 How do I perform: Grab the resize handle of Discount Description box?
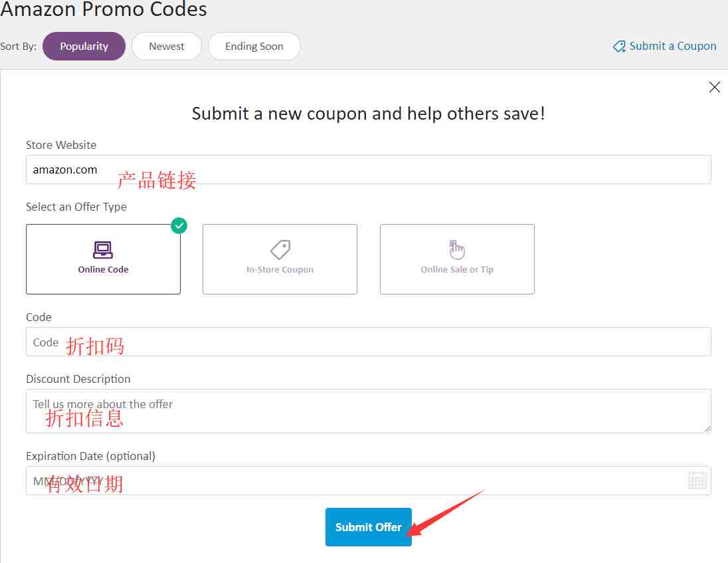pos(707,429)
